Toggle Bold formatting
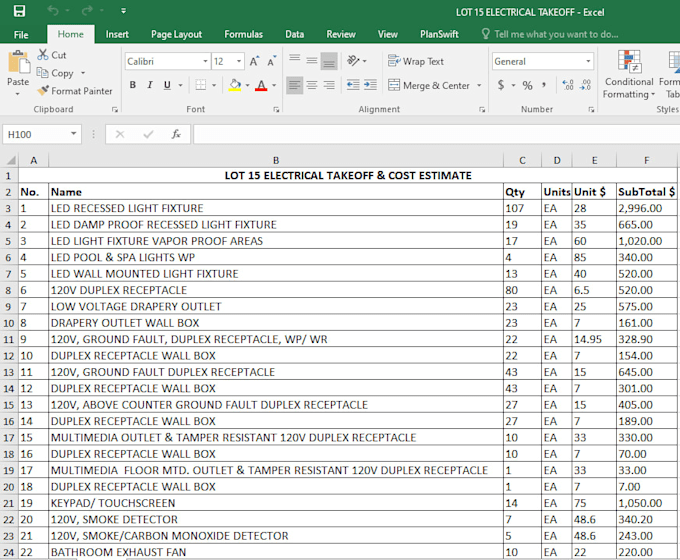Viewport: 680px width, 560px height. pyautogui.click(x=133, y=85)
